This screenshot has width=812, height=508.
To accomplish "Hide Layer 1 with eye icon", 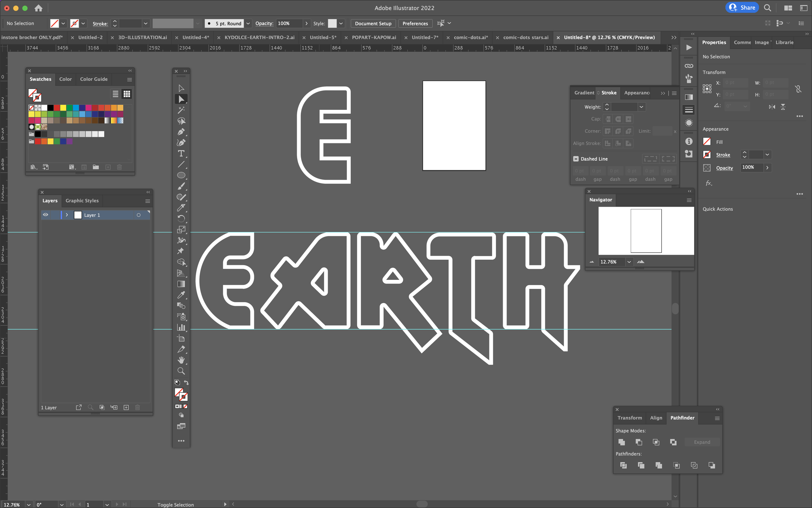I will [46, 215].
